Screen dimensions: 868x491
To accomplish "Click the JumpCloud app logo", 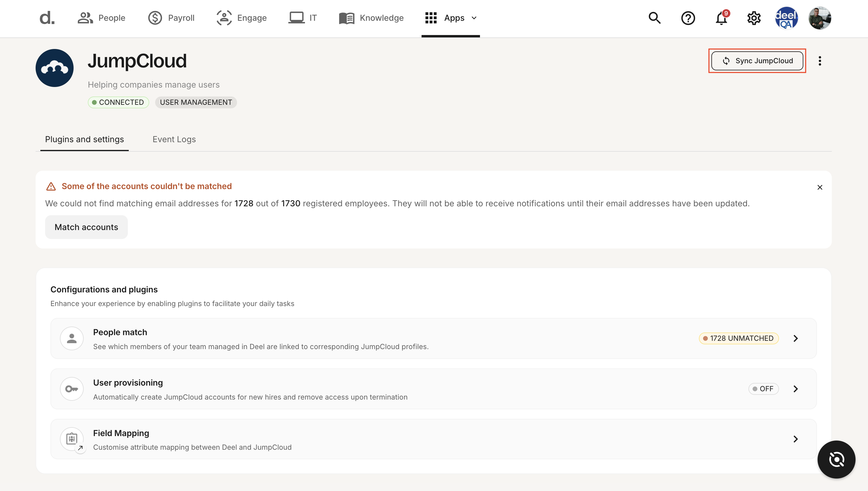I will (55, 68).
